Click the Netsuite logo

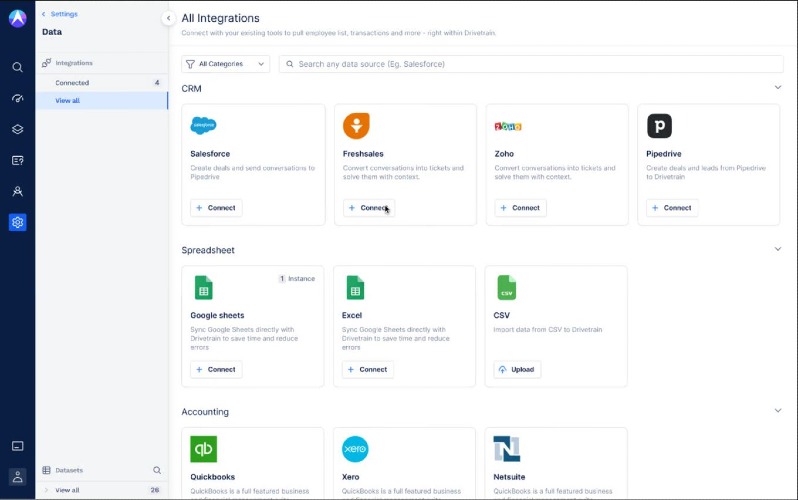click(x=507, y=449)
